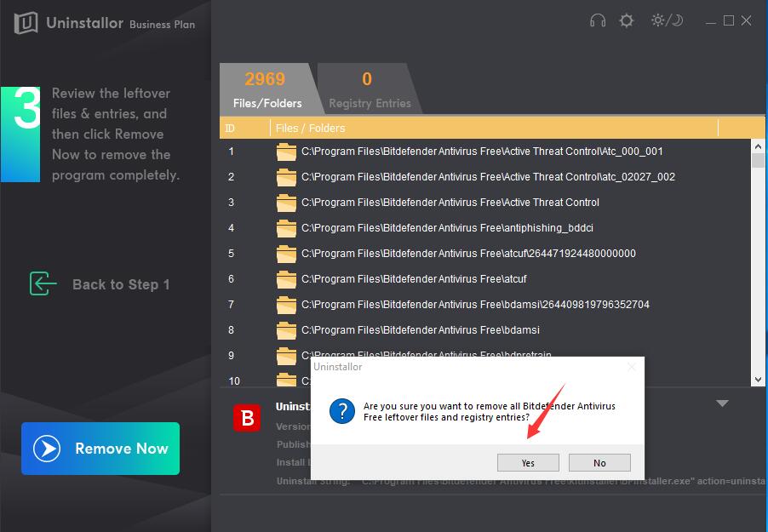
Task: Click folder icon for atcuf\264471924480000000 row
Action: pos(286,254)
